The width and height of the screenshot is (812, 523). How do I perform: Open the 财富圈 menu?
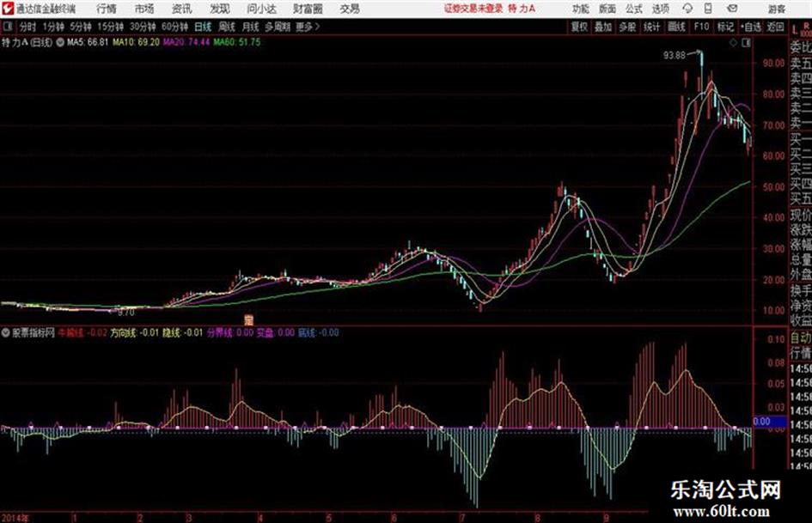308,9
